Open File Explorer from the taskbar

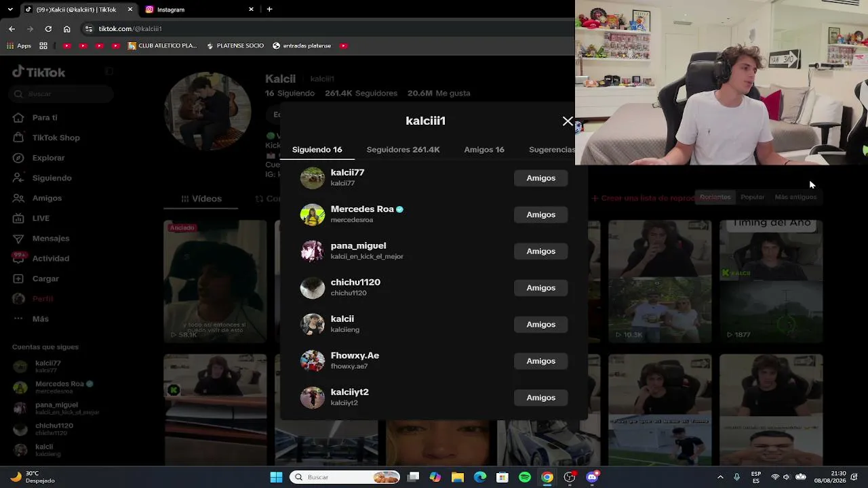[458, 477]
